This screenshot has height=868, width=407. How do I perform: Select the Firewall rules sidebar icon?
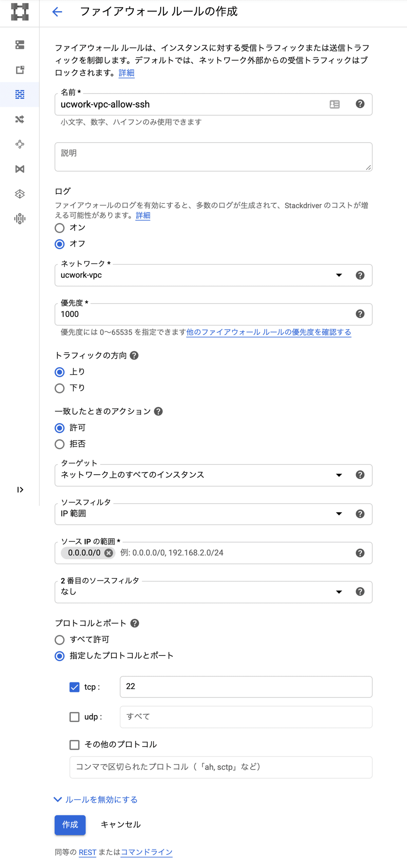[x=20, y=94]
